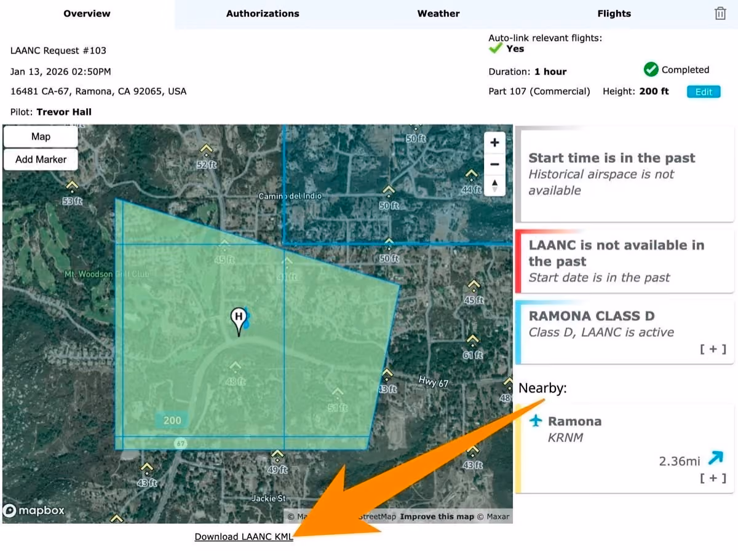
Task: Click the 51 ft elevation marker
Action: point(338,400)
